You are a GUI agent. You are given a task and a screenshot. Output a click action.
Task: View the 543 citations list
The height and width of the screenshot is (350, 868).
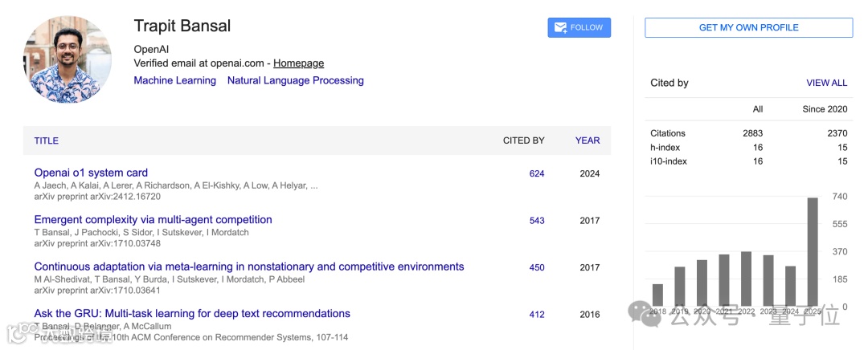(537, 221)
